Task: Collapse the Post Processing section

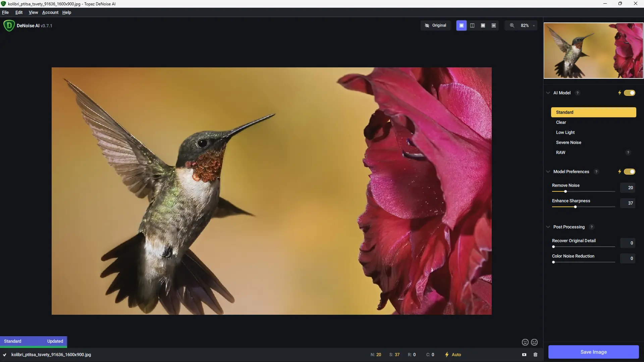Action: coord(547,227)
